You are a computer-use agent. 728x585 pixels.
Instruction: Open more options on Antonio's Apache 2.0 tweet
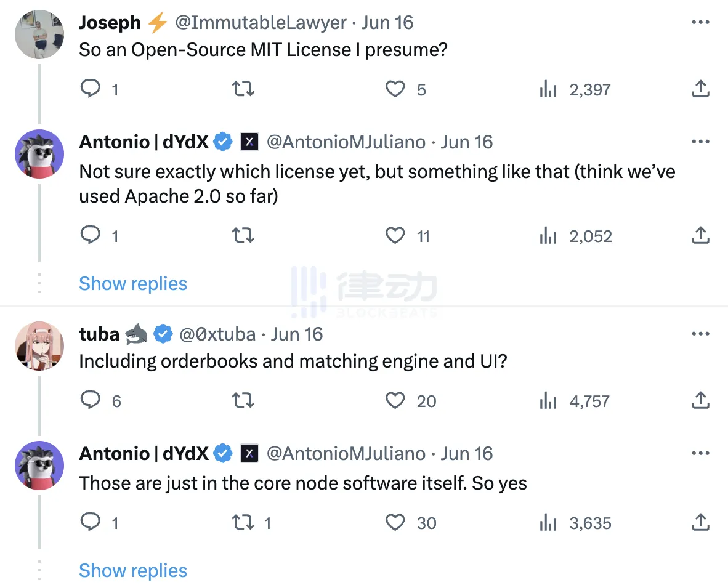click(700, 142)
